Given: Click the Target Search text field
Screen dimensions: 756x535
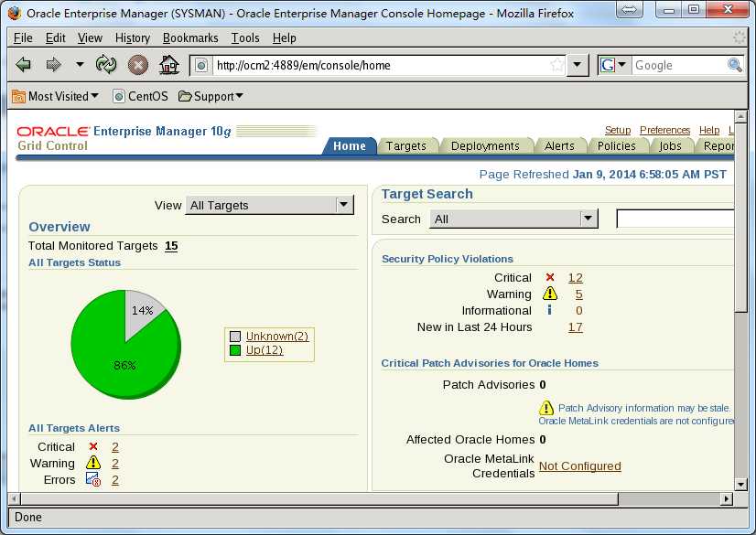Looking at the screenshot, I should pos(675,219).
